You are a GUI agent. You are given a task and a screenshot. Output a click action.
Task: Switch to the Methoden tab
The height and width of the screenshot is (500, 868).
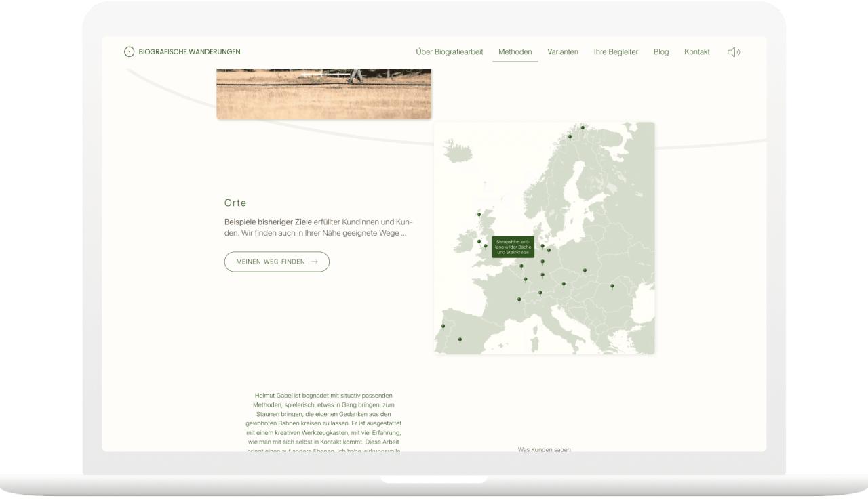tap(515, 51)
